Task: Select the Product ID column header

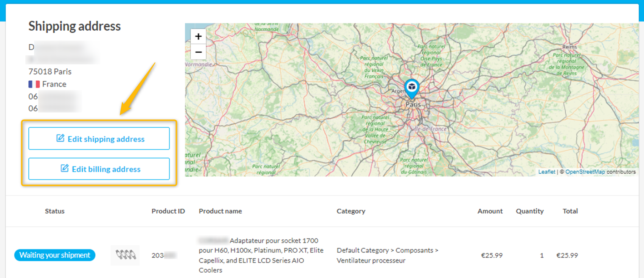Action: [168, 211]
